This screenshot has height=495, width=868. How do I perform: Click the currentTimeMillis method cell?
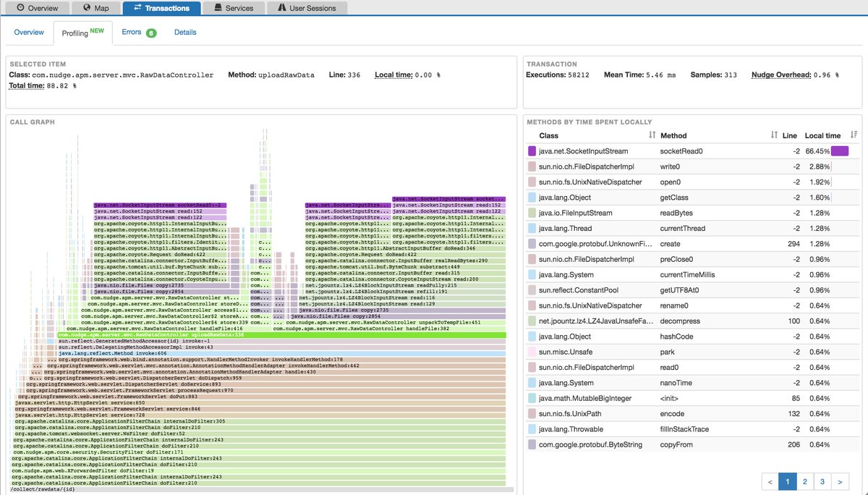coord(689,275)
